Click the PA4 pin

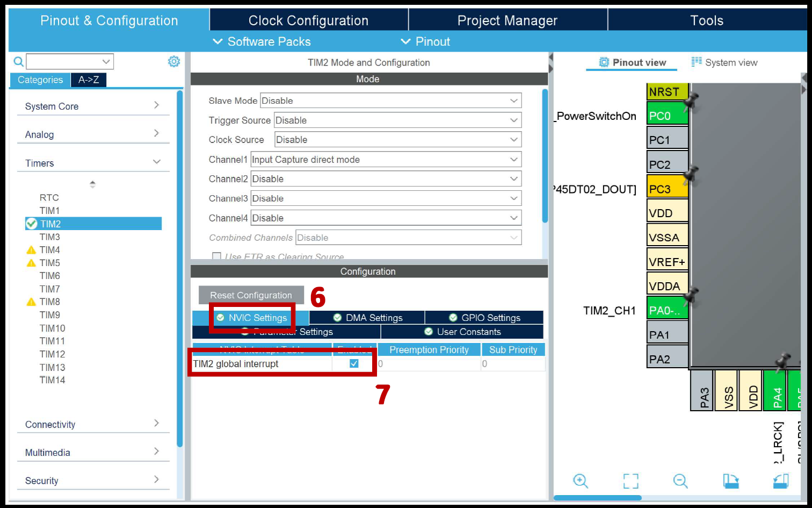click(775, 391)
